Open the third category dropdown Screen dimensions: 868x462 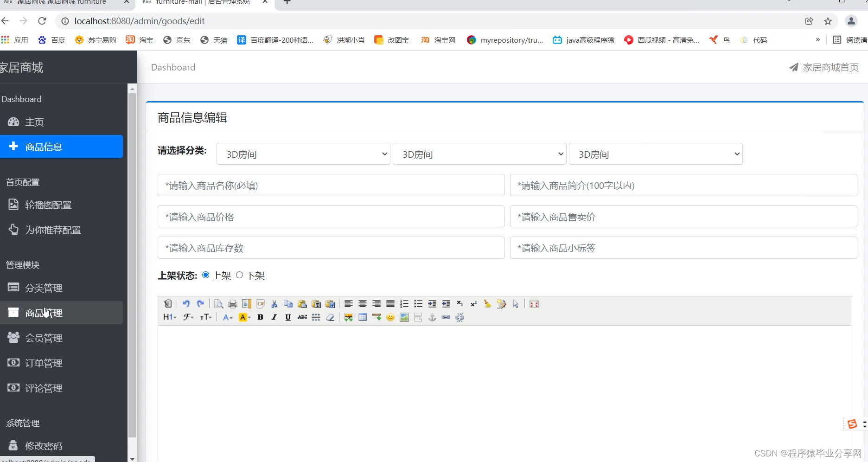tap(656, 154)
